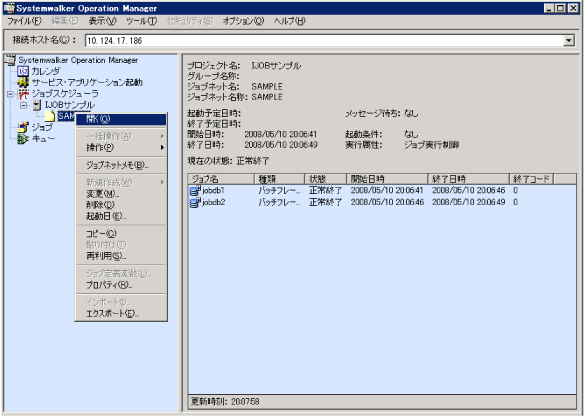Sort by the 状態 column header
The width and height of the screenshot is (584, 416).
click(x=326, y=179)
